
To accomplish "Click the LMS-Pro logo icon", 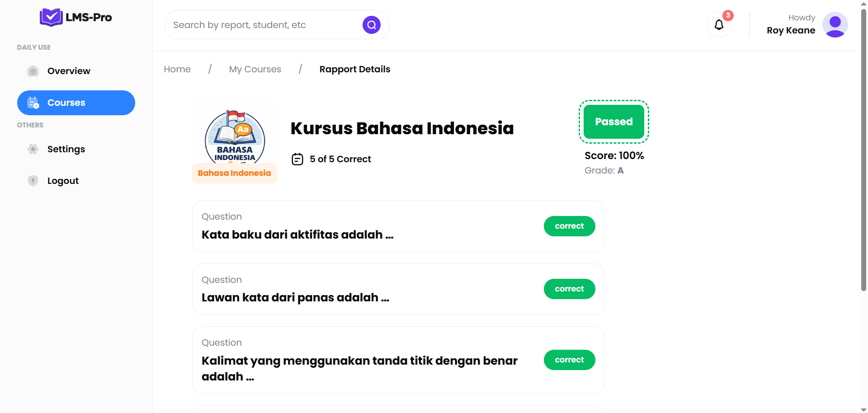I will point(51,17).
